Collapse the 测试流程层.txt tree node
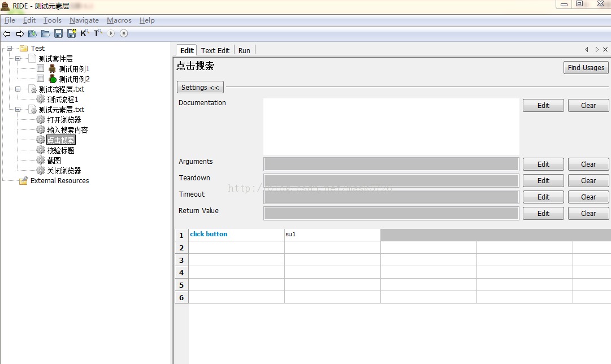Image resolution: width=611 pixels, height=364 pixels. pyautogui.click(x=18, y=89)
